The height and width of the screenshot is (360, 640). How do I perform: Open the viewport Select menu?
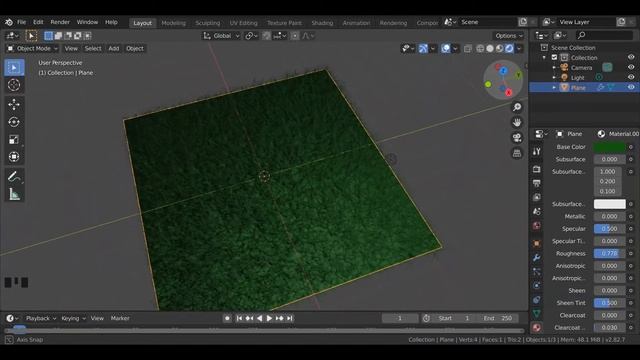pyautogui.click(x=93, y=49)
